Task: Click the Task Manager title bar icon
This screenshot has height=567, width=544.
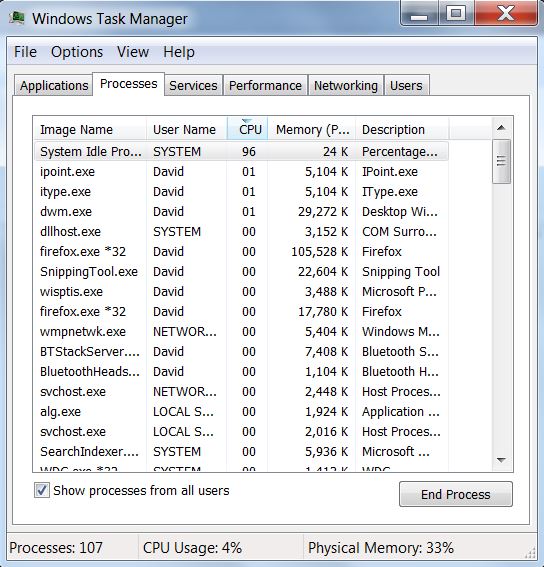Action: tap(17, 18)
